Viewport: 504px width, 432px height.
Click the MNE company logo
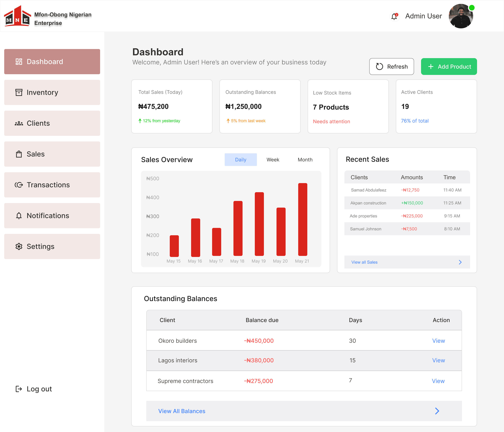(x=17, y=16)
